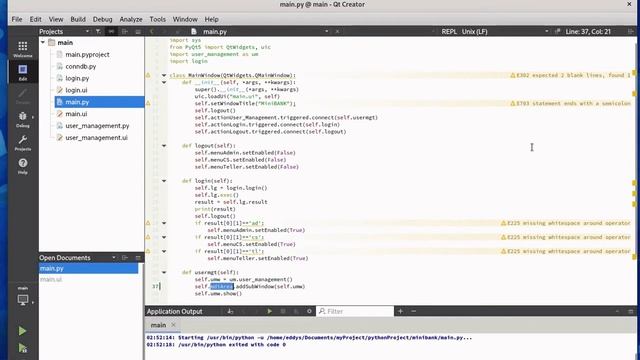This screenshot has height=360, width=640.
Task: Open main.ui in project tree
Action: 76,114
